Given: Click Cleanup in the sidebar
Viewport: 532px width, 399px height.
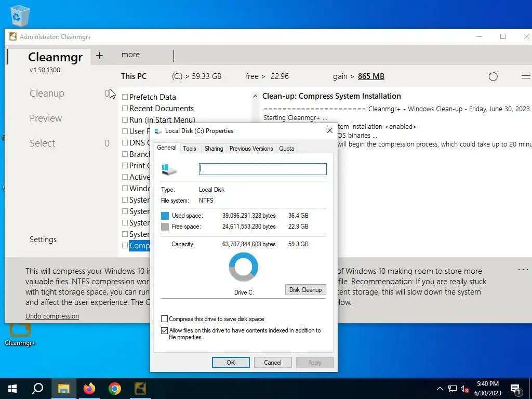Looking at the screenshot, I should (47, 94).
